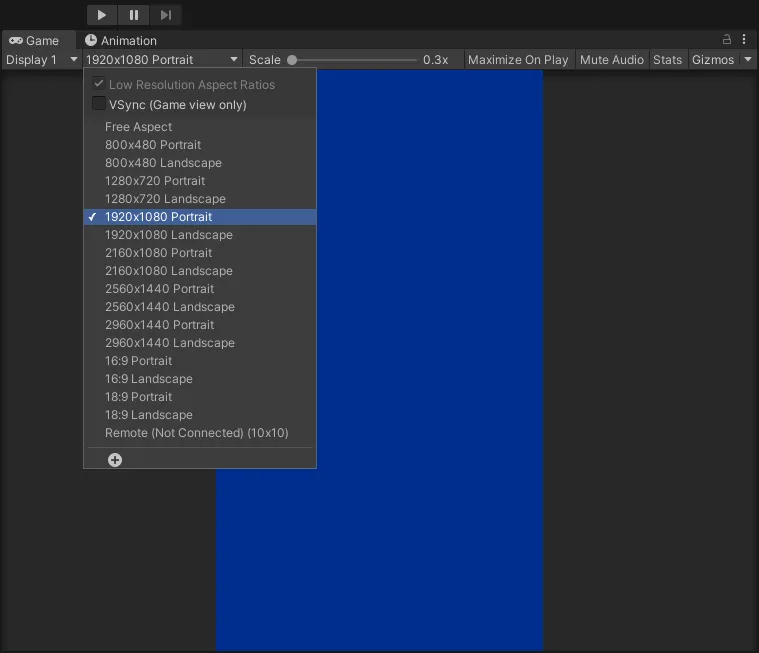Toggle Mute Audio option

pos(611,60)
